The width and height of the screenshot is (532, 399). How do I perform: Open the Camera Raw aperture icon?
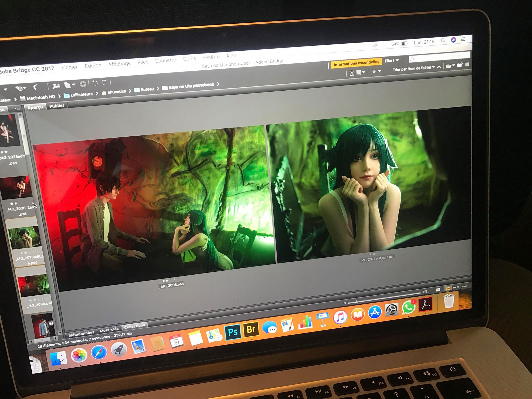(83, 84)
